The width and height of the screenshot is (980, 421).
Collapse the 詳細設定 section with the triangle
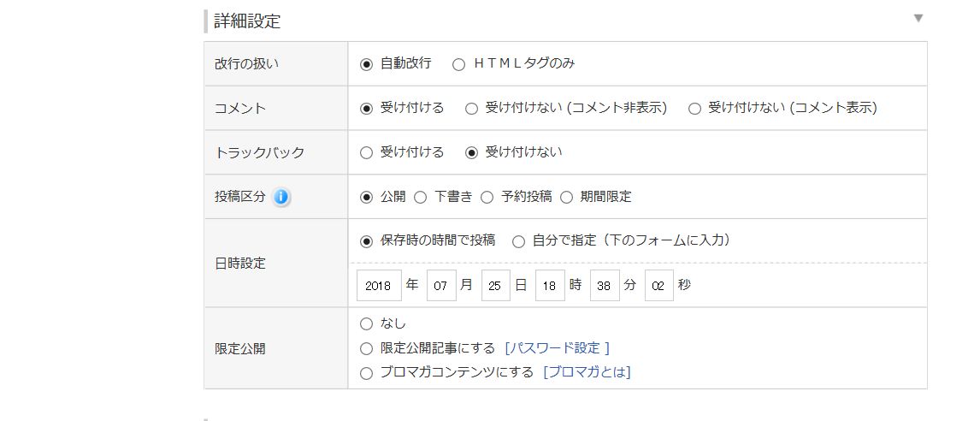(x=918, y=19)
